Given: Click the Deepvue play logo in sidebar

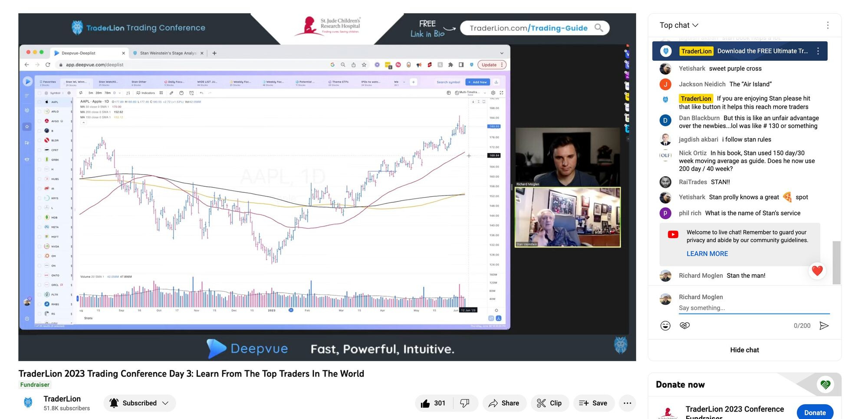Looking at the screenshot, I should click(x=27, y=81).
